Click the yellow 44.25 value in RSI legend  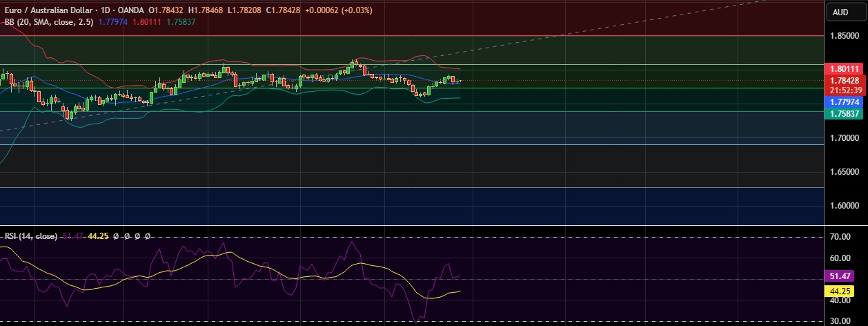[x=99, y=236]
